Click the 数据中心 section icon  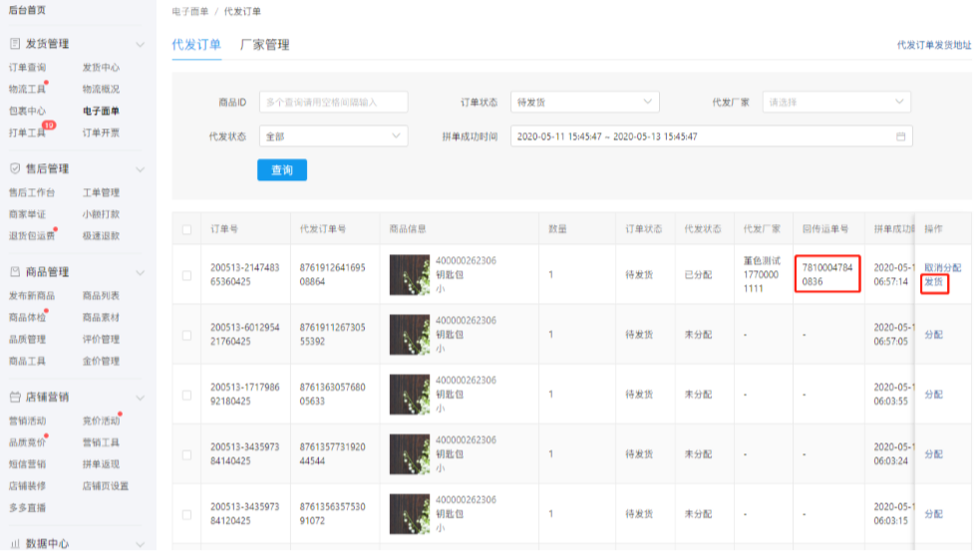pos(15,544)
